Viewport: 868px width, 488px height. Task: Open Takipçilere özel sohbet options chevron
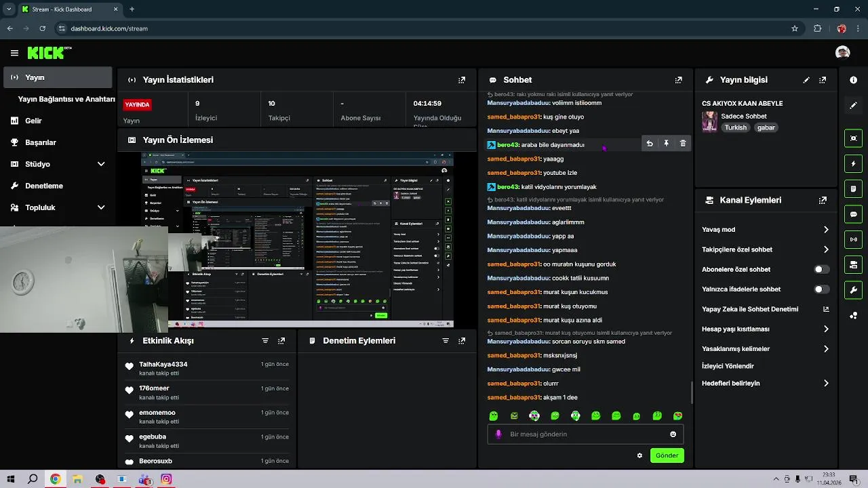tap(826, 249)
